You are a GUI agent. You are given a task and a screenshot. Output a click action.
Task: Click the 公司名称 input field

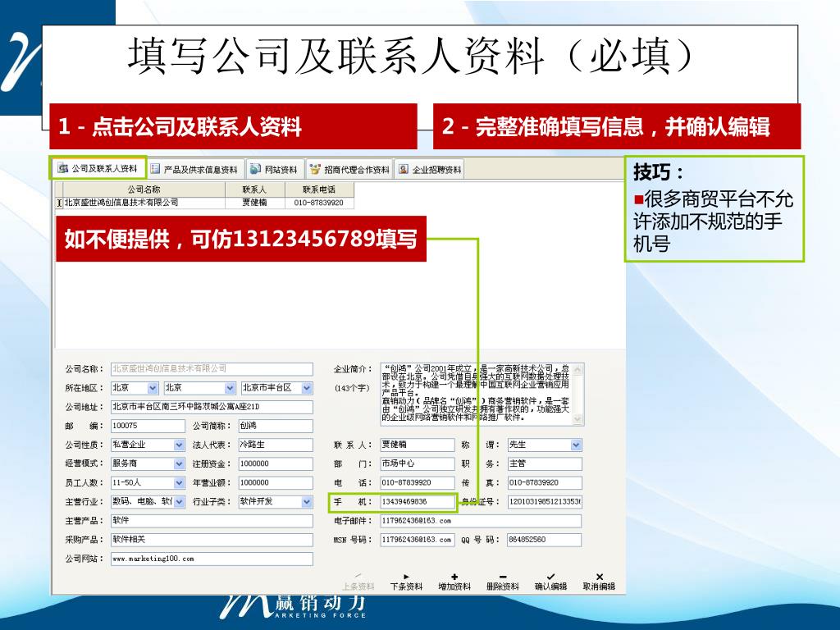tap(212, 368)
